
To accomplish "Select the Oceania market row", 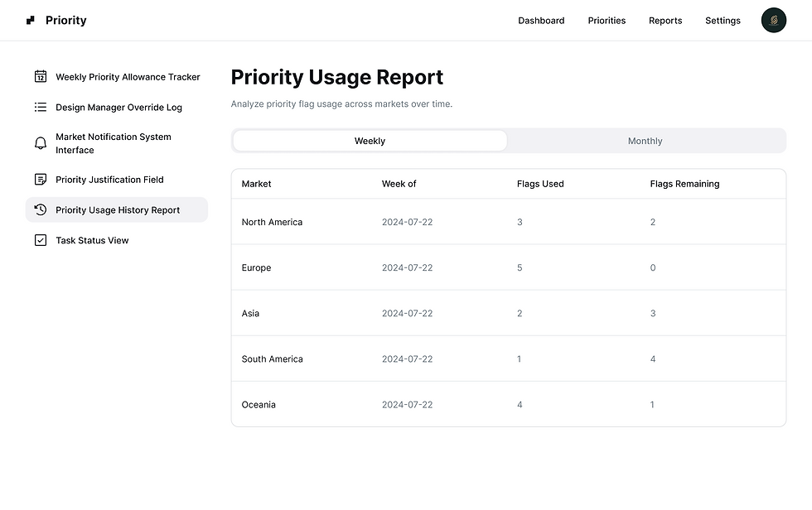I will pos(508,405).
